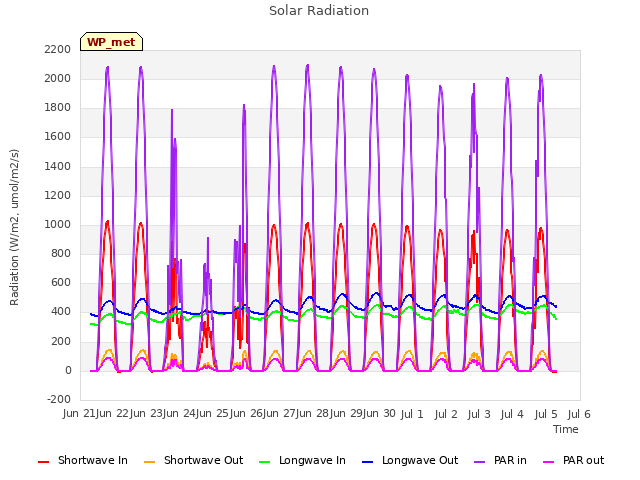Click the 600 y-axis tick label
The width and height of the screenshot is (640, 480).
[61, 283]
